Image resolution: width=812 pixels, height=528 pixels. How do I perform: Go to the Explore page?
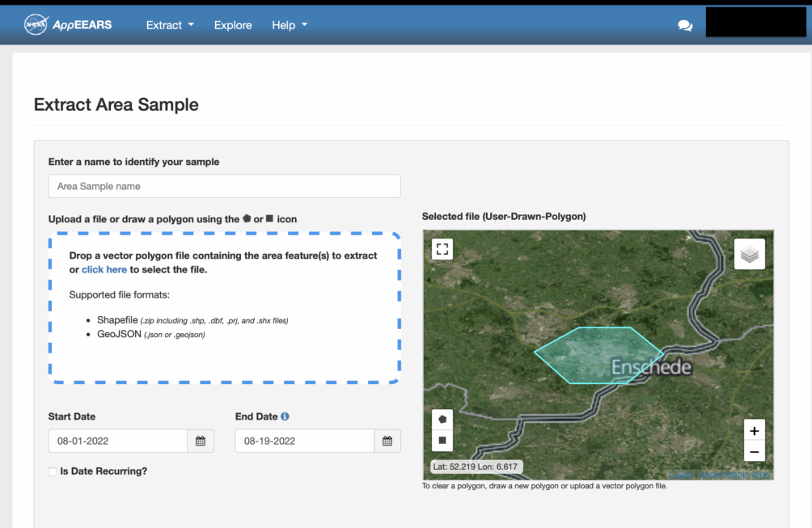(233, 25)
